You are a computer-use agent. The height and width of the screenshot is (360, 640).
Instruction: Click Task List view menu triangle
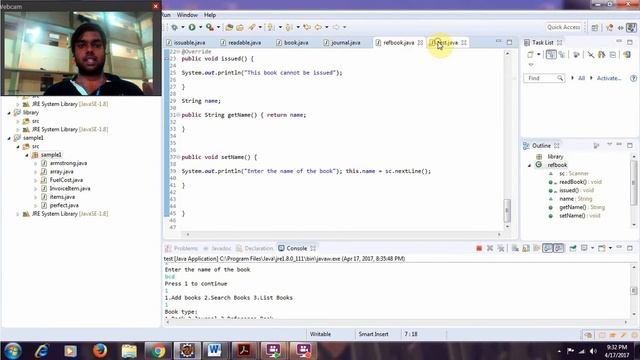[x=531, y=65]
